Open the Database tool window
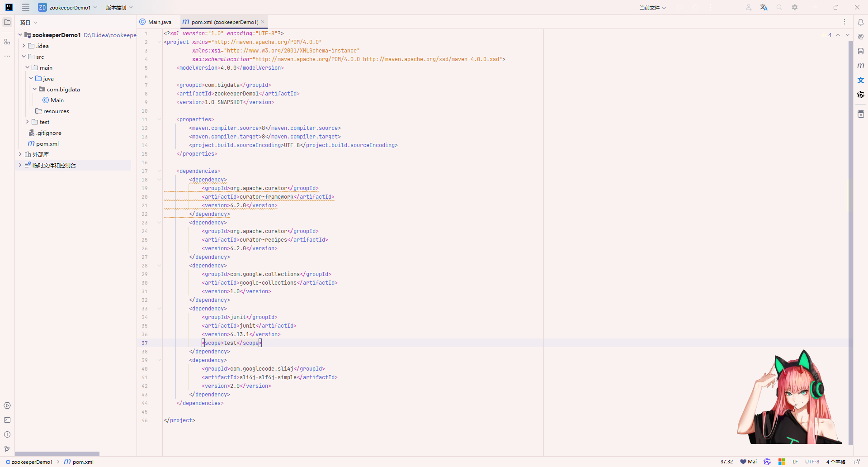 pyautogui.click(x=861, y=51)
